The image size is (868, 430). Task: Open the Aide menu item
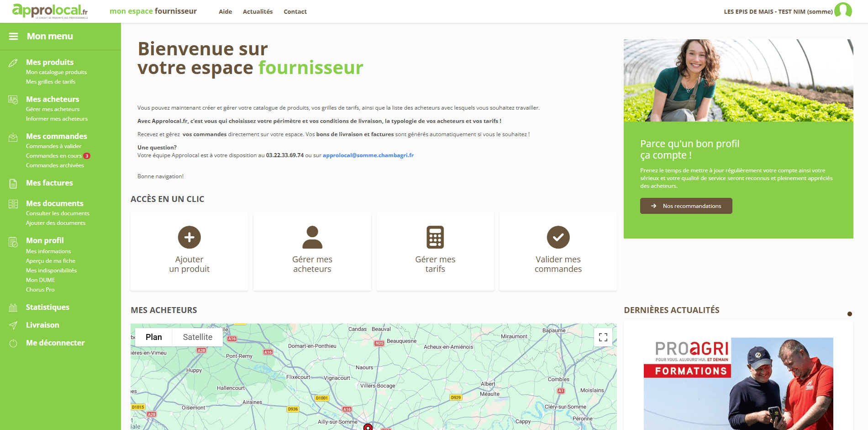click(225, 11)
